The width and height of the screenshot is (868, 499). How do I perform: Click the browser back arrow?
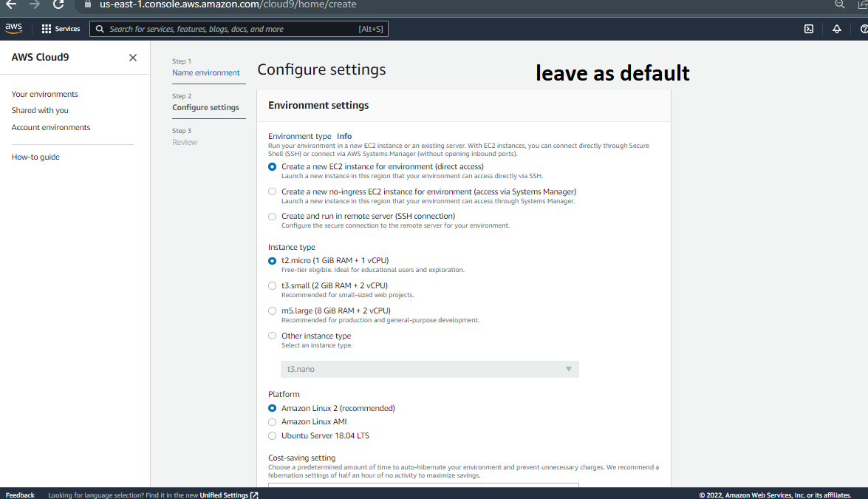pos(11,4)
